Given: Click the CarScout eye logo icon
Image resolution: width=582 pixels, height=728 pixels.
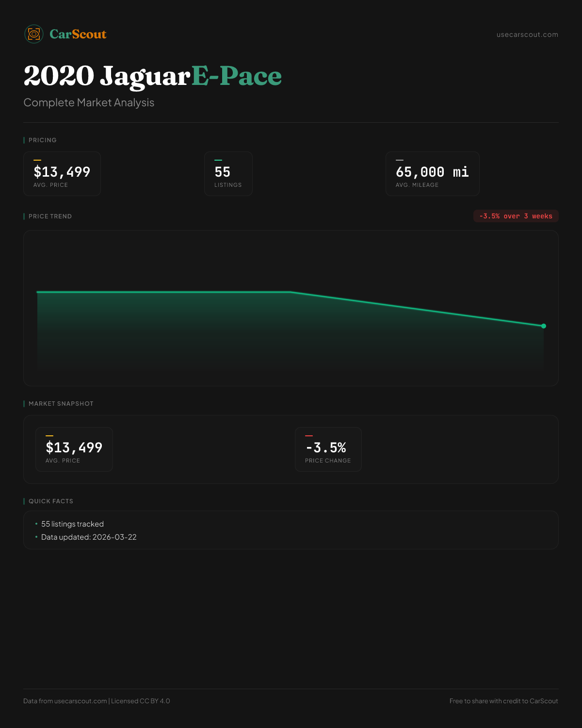Looking at the screenshot, I should [34, 34].
